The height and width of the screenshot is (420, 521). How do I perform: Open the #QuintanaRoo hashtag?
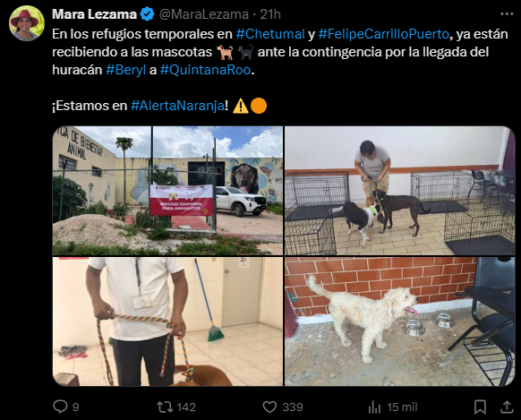[x=205, y=70]
